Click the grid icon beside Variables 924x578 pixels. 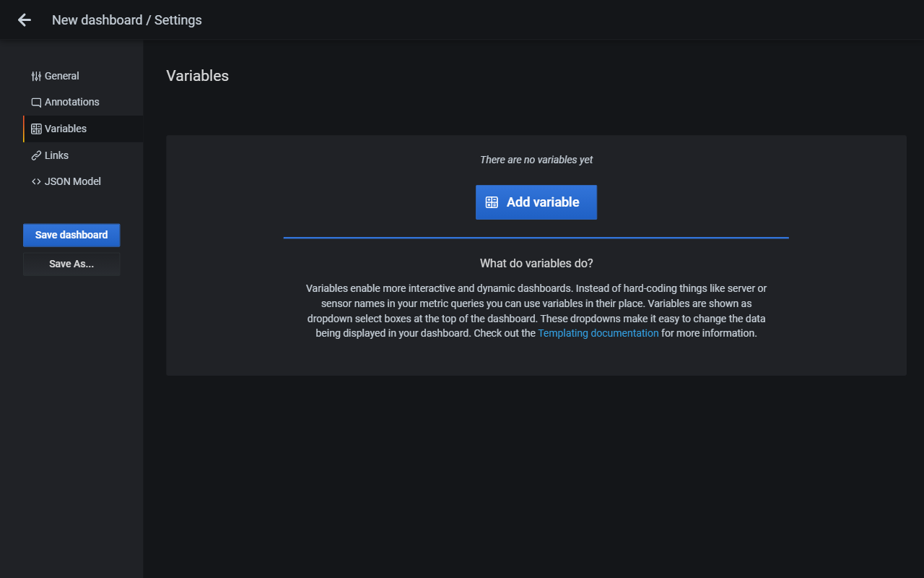[35, 128]
